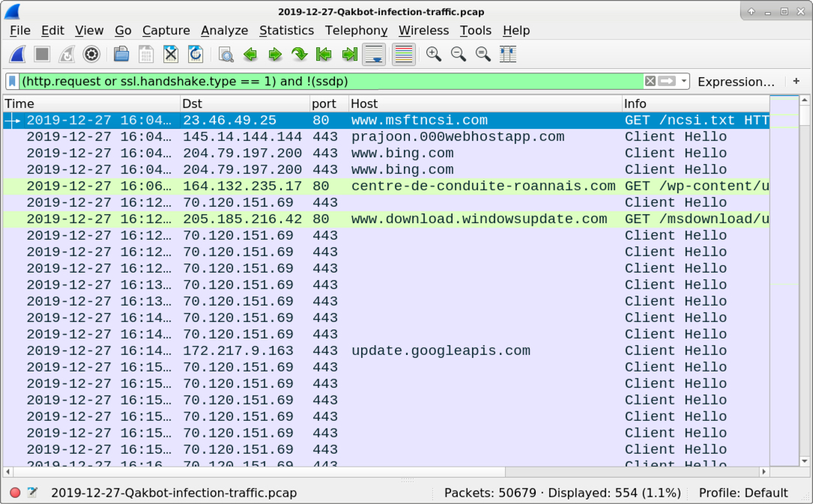Screen dimensions: 813x504
Task: Open the Telephony menu
Action: [x=356, y=31]
